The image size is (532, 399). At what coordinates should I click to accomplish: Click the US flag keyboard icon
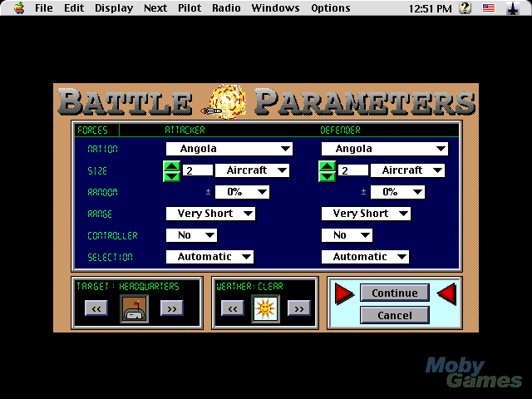tap(489, 7)
